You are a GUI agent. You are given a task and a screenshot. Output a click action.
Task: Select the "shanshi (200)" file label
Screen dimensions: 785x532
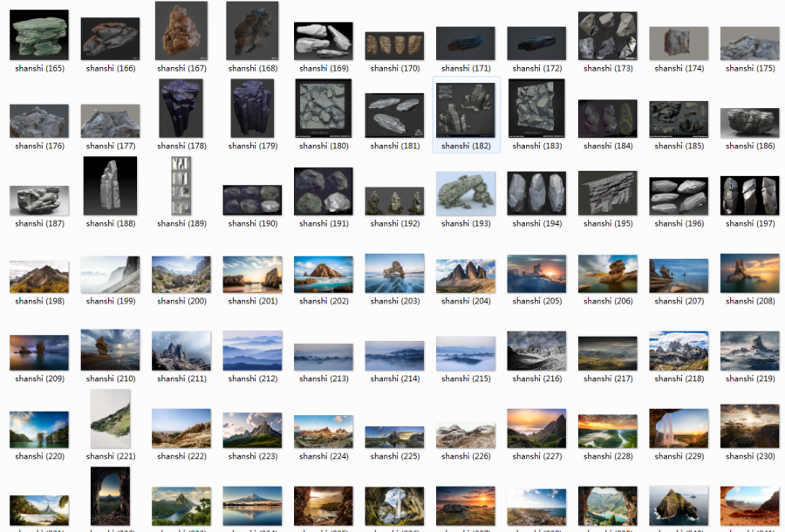coord(181,301)
